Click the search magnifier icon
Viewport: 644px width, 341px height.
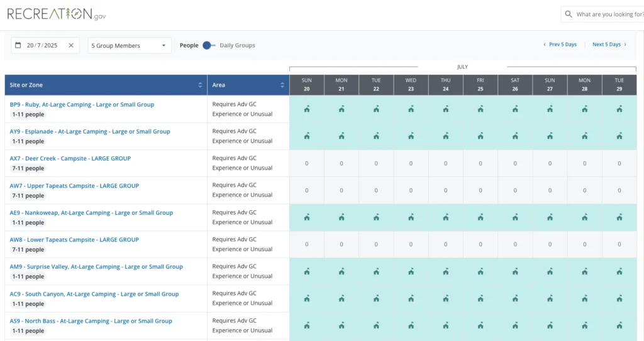point(569,14)
